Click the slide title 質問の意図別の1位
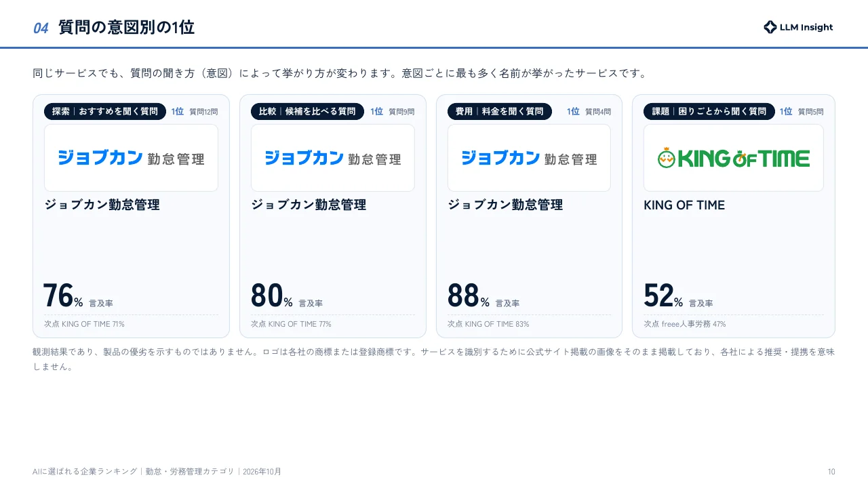Image resolution: width=868 pixels, height=488 pixels. (127, 28)
